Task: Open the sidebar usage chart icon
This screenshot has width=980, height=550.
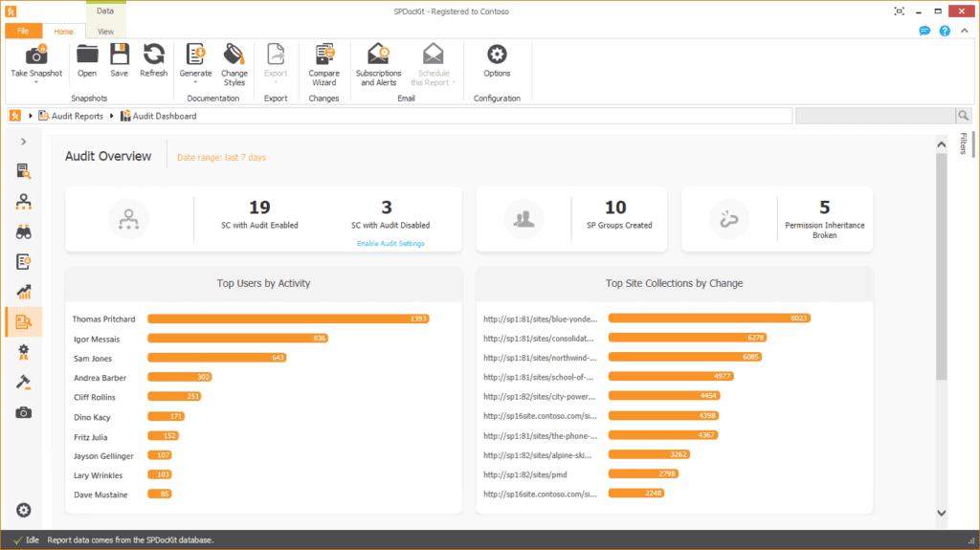Action: click(x=24, y=292)
